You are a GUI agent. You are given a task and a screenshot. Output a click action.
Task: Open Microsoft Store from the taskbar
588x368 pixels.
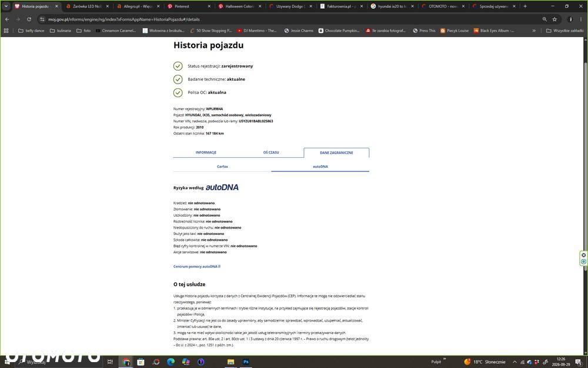[x=141, y=362]
